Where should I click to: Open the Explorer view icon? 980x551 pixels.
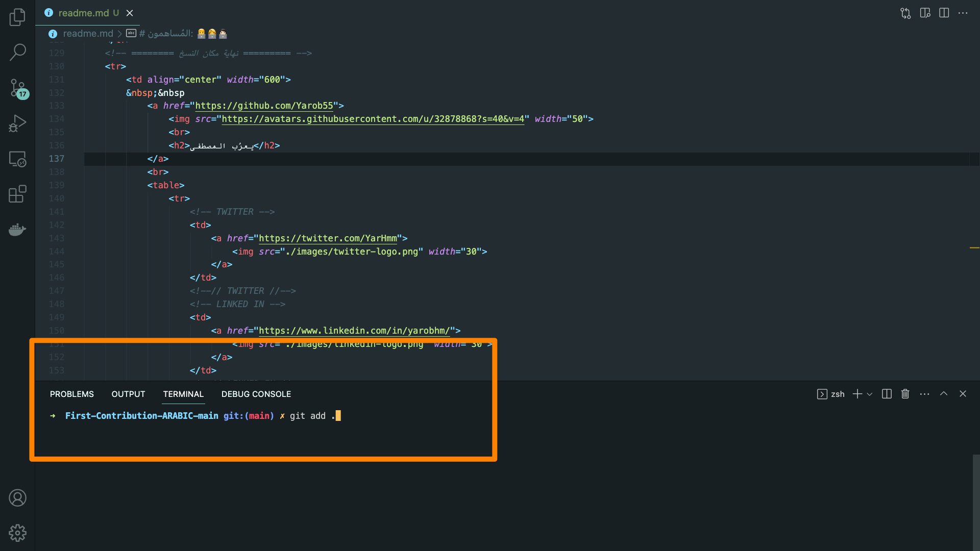pyautogui.click(x=17, y=17)
